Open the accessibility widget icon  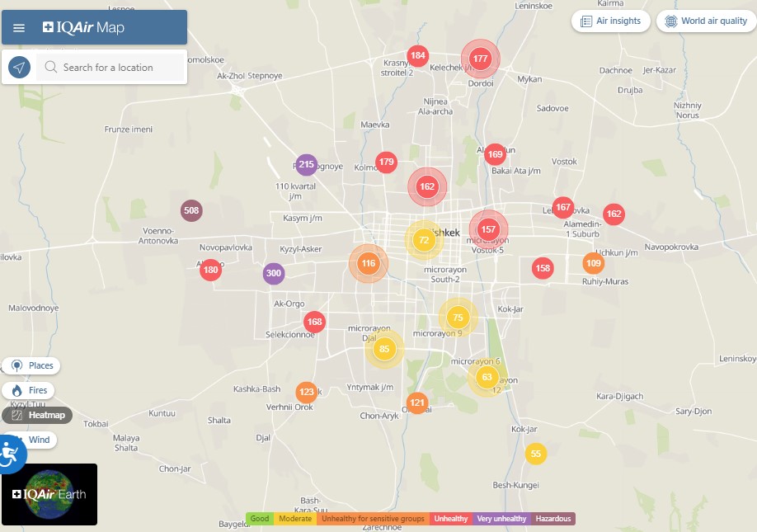(10, 453)
